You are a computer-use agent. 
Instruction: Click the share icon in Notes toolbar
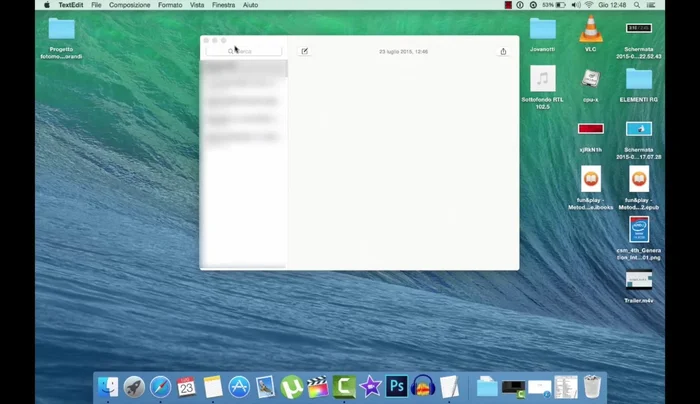click(503, 51)
